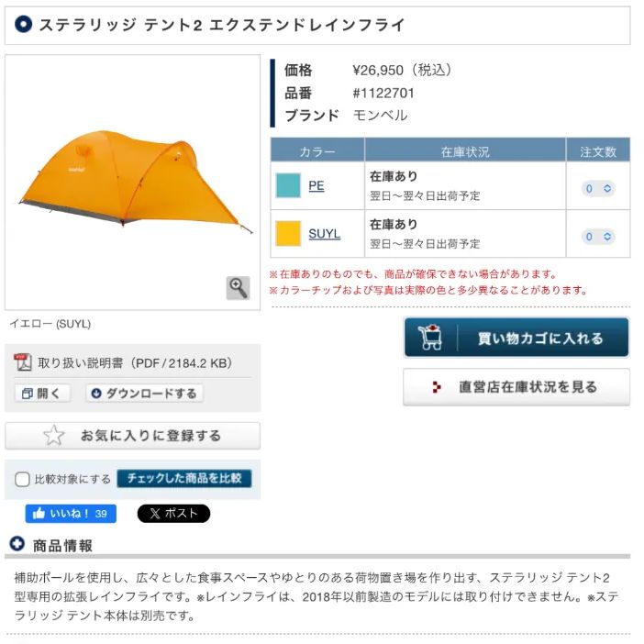Open the PE color link
The height and width of the screenshot is (644, 644).
pyautogui.click(x=316, y=185)
